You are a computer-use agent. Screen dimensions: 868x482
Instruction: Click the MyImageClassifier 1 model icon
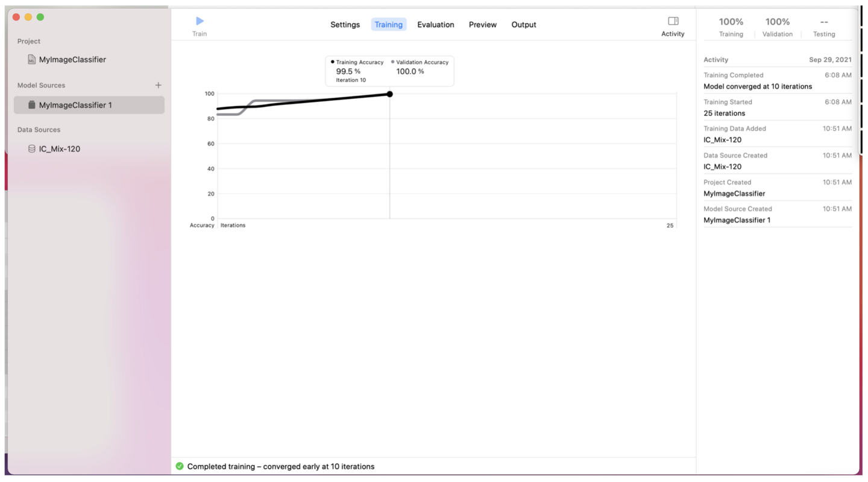pyautogui.click(x=31, y=105)
